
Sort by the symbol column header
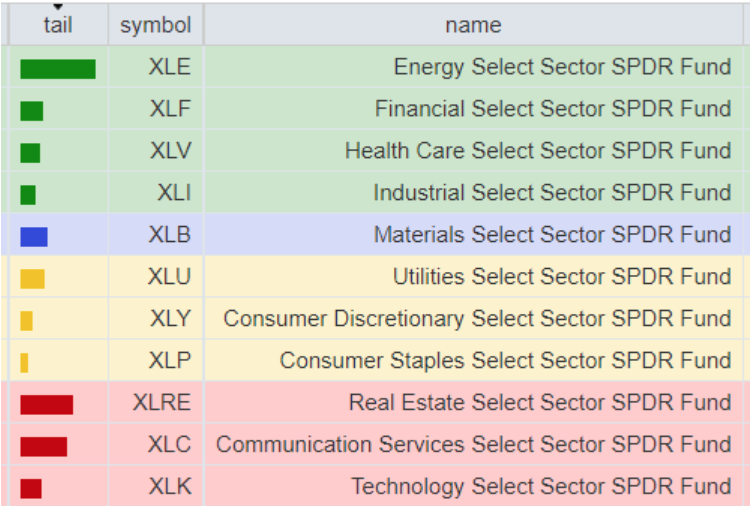[x=155, y=26]
